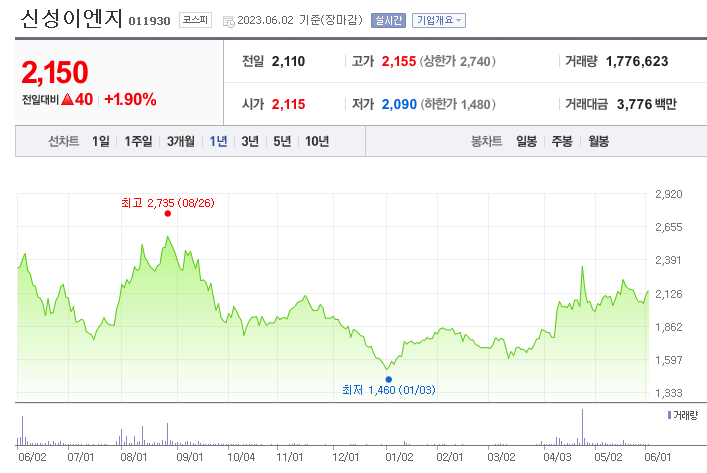Click the 시가 value 2,115

288,104
